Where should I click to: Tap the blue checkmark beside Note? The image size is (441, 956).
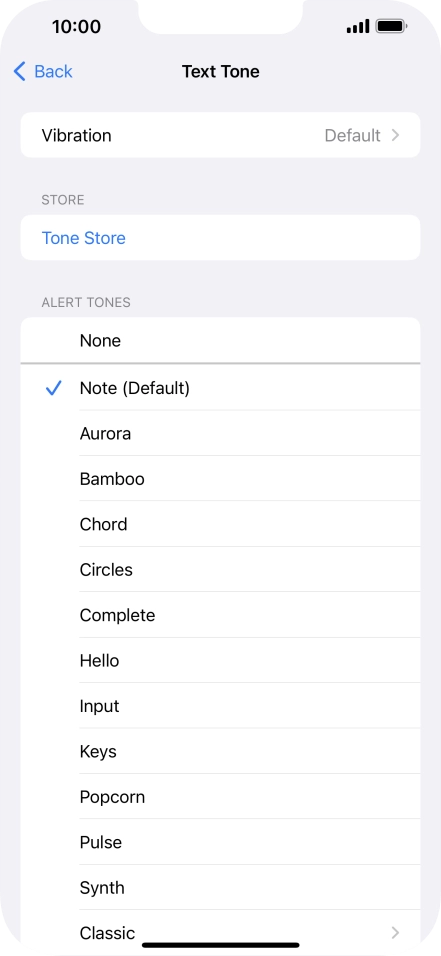coord(54,388)
